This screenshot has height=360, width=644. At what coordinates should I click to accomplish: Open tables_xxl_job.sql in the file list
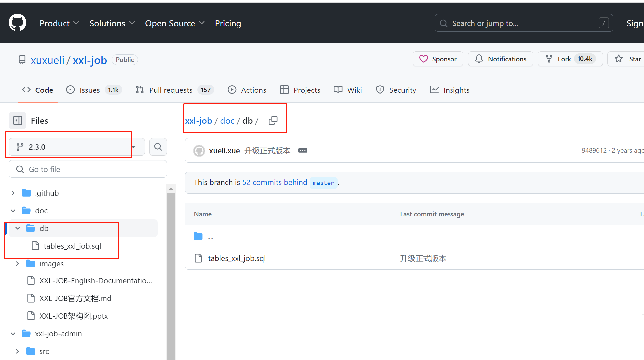(237, 258)
